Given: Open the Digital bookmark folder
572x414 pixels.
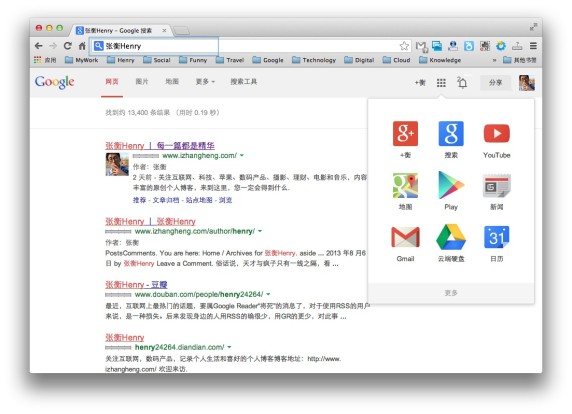Looking at the screenshot, I should click(x=359, y=60).
